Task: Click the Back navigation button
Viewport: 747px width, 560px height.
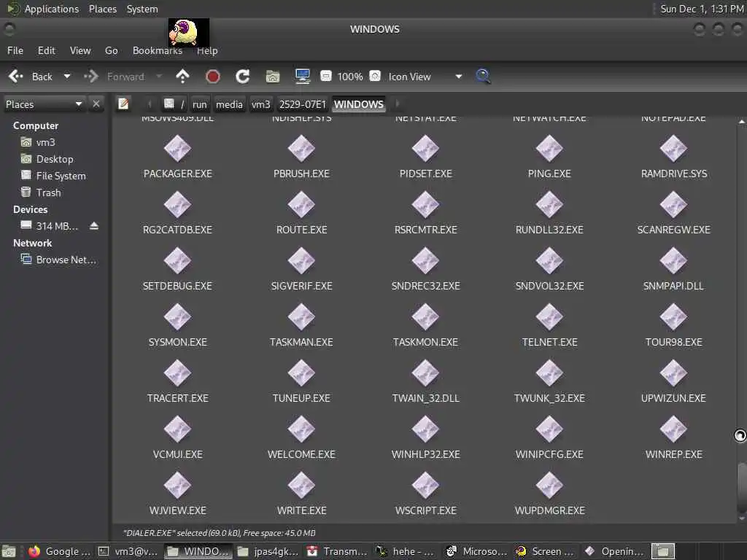Action: click(31, 76)
